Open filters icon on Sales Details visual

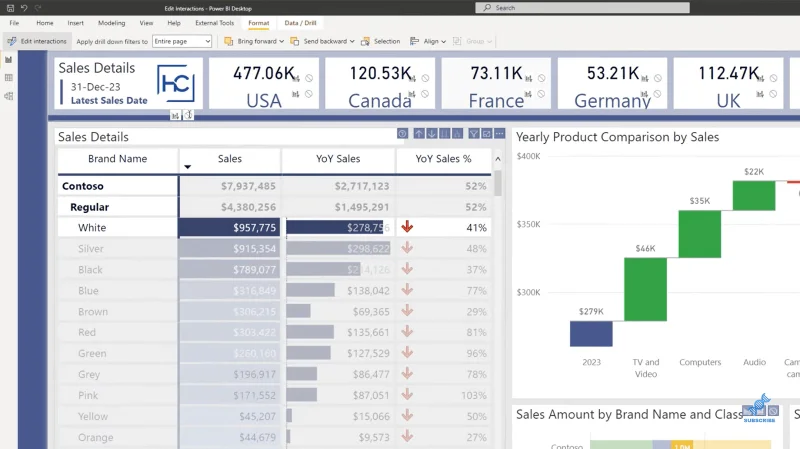pyautogui.click(x=474, y=134)
